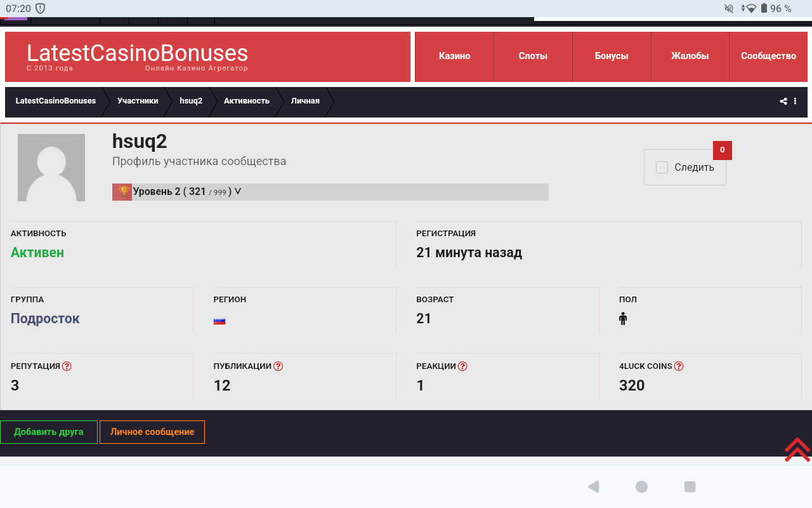Open the three-dot more options menu
Image resolution: width=812 pixels, height=508 pixels.
795,101
